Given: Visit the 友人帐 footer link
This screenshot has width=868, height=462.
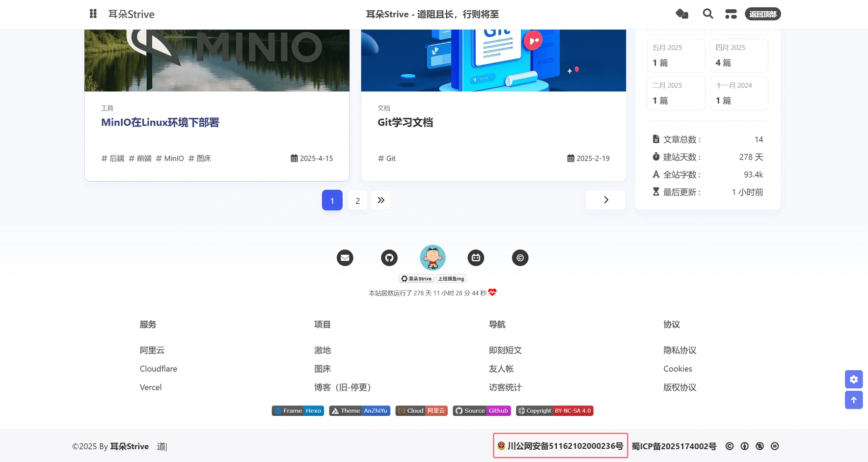Looking at the screenshot, I should coord(502,368).
